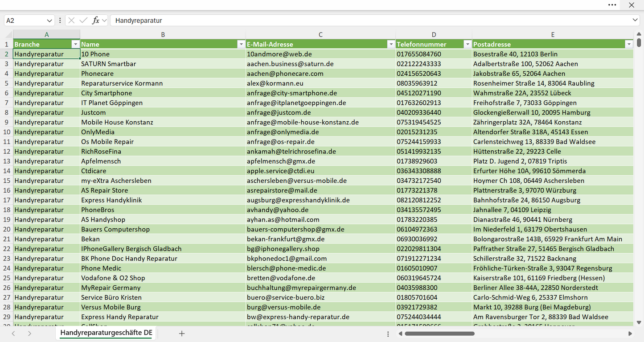Go to next sheet arrow
Image resolution: width=644 pixels, height=342 pixels.
[29, 333]
